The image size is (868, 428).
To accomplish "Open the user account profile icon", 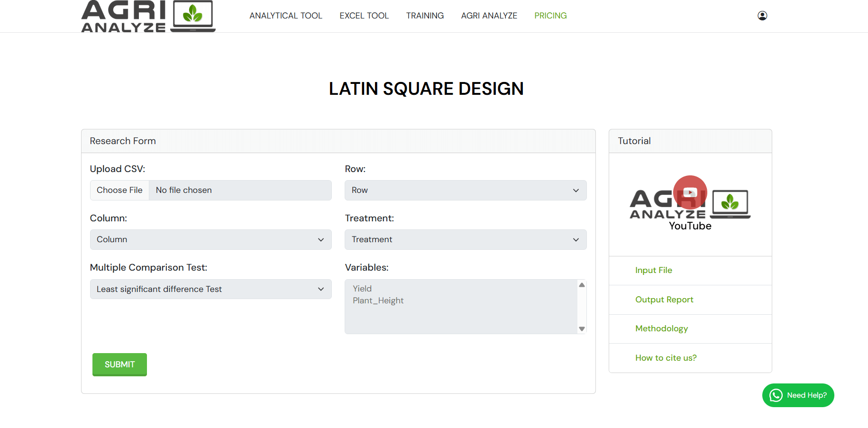I will pyautogui.click(x=762, y=16).
